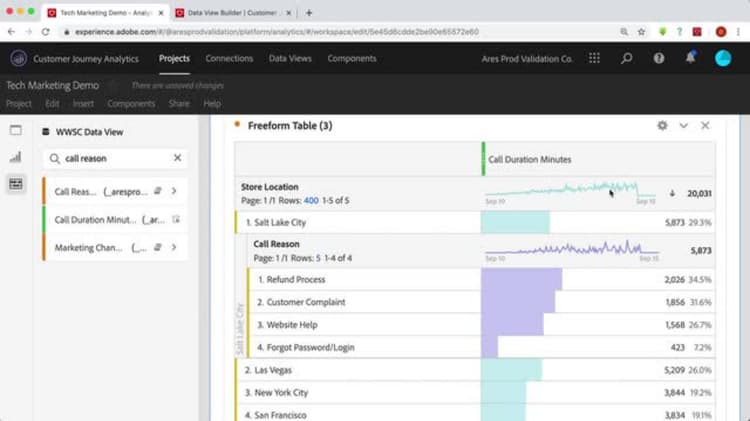
Task: Open the Help question mark icon
Action: pyautogui.click(x=659, y=58)
